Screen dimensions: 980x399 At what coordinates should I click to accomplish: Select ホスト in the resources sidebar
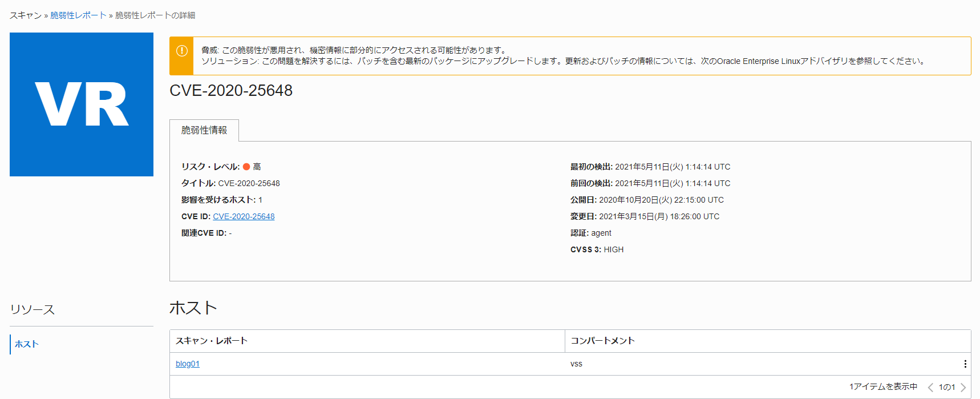click(27, 344)
